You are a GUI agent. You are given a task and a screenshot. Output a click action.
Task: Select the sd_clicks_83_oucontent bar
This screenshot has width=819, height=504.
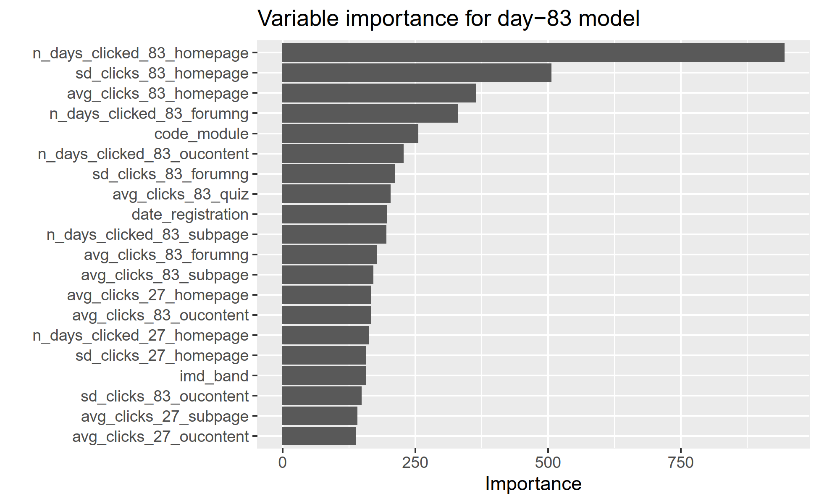tap(321, 396)
